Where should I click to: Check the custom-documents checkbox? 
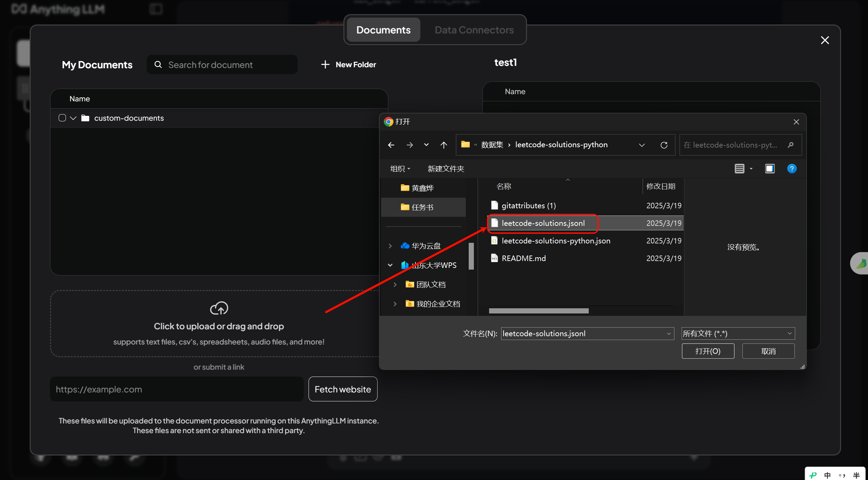click(x=62, y=118)
